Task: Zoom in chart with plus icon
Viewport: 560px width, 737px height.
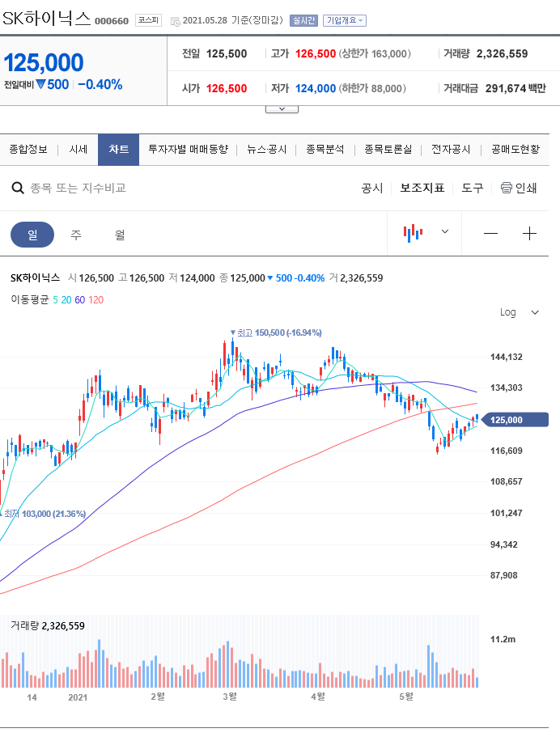Action: [529, 234]
